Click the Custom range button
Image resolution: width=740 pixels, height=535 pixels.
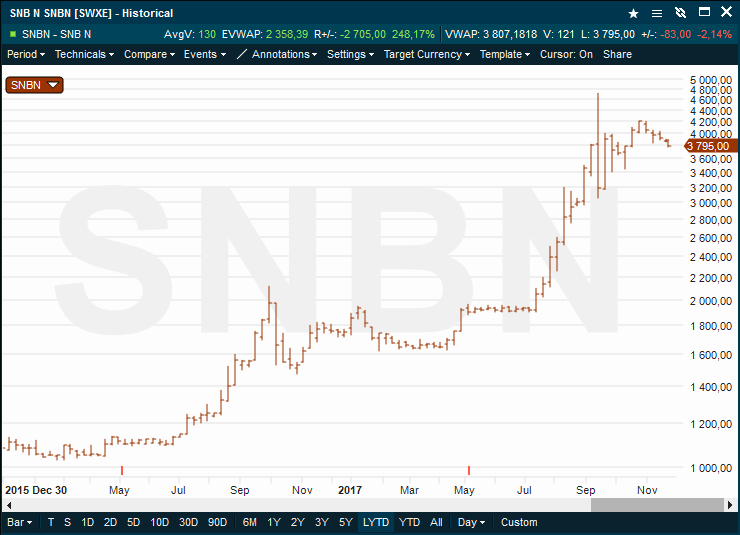pyautogui.click(x=519, y=522)
